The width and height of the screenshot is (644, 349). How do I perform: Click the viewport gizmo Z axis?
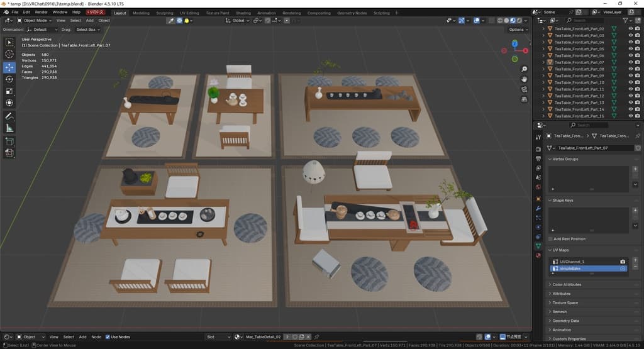pos(514,43)
